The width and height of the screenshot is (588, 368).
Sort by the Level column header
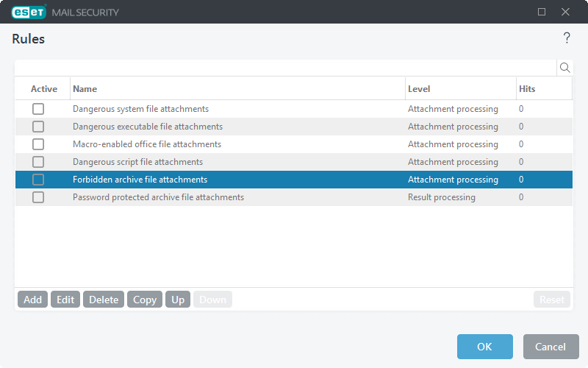pos(459,89)
